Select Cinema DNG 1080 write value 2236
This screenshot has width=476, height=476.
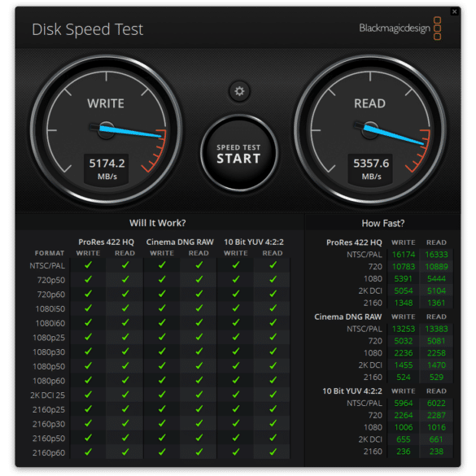[x=404, y=353]
